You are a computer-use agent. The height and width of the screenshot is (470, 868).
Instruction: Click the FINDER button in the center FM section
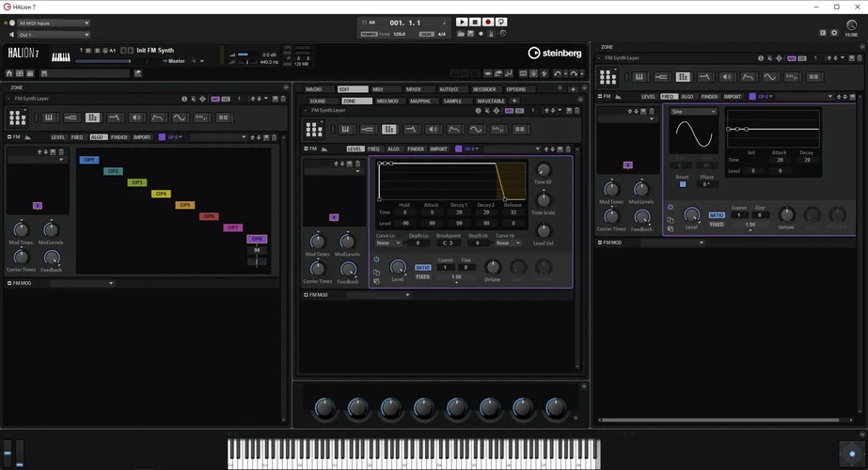416,149
